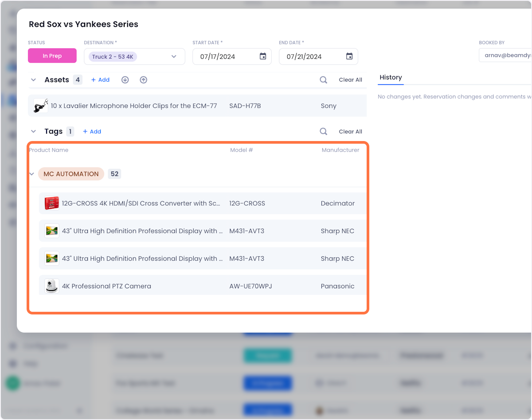This screenshot has width=532, height=420.
Task: Click the download arrow icon next to Assets
Action: (125, 80)
